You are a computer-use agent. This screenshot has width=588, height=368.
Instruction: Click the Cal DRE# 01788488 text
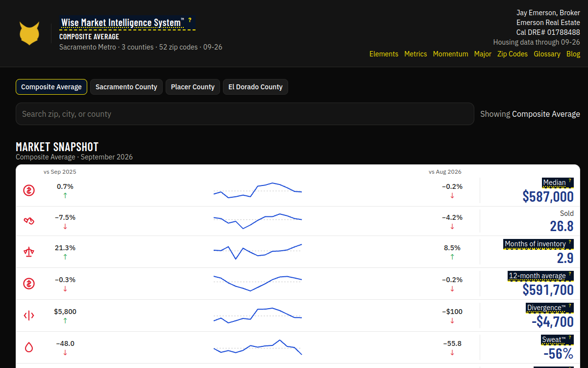pos(548,32)
